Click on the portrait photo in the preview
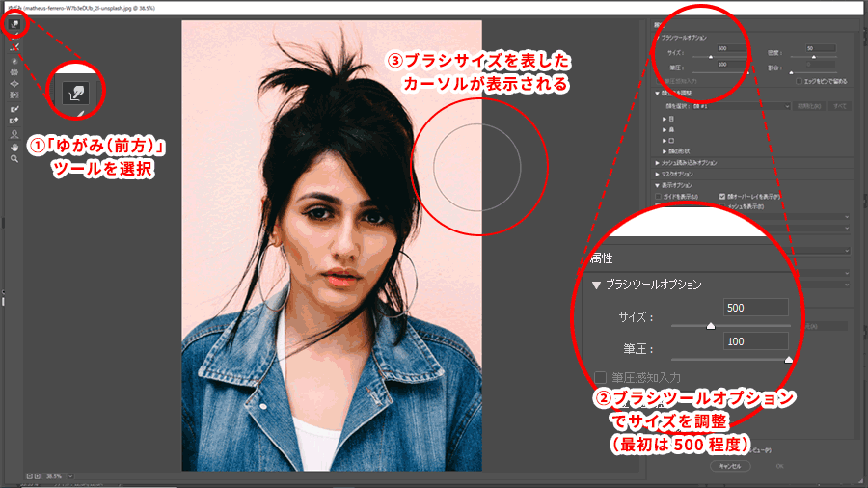868x488 pixels. (x=332, y=246)
